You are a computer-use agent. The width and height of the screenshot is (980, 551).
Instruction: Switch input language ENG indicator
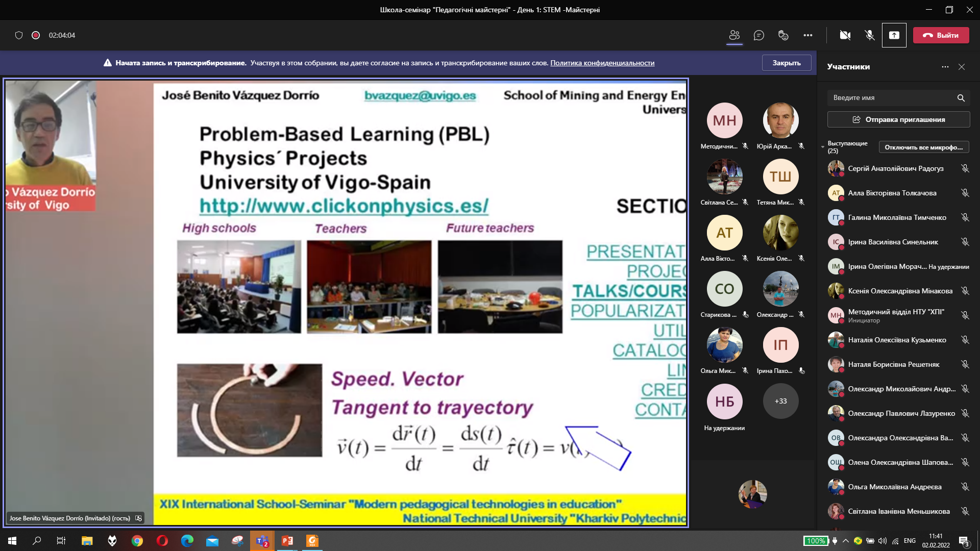click(910, 541)
